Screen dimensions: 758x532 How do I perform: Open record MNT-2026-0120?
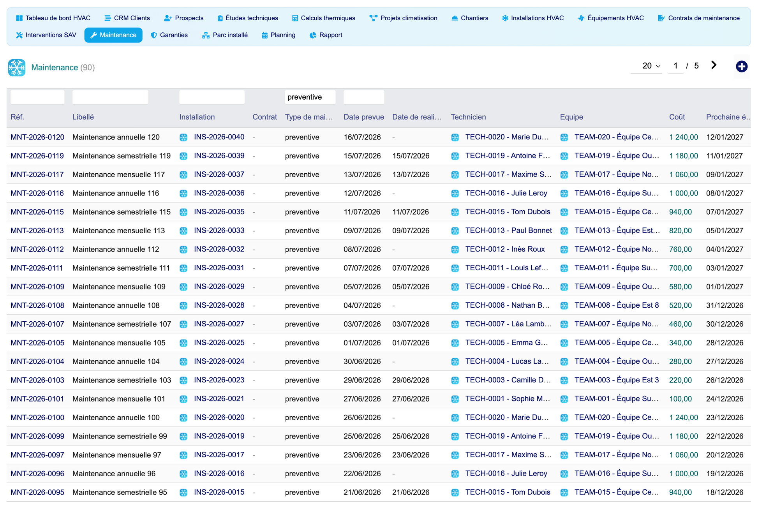[x=37, y=137]
